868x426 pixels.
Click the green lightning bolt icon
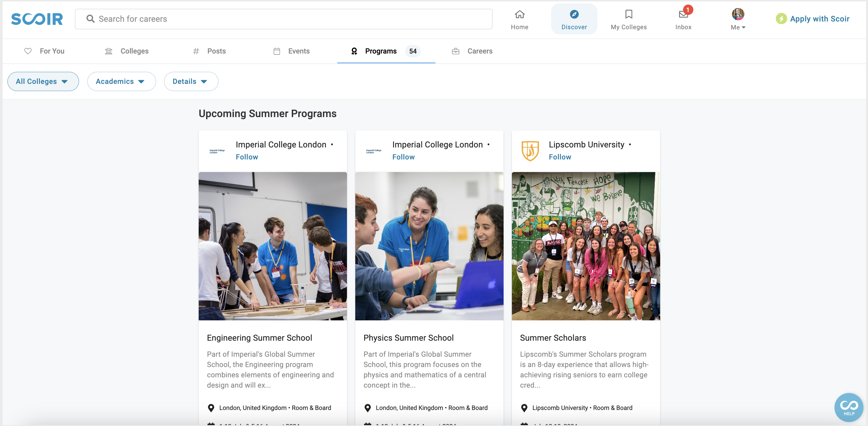pos(782,19)
